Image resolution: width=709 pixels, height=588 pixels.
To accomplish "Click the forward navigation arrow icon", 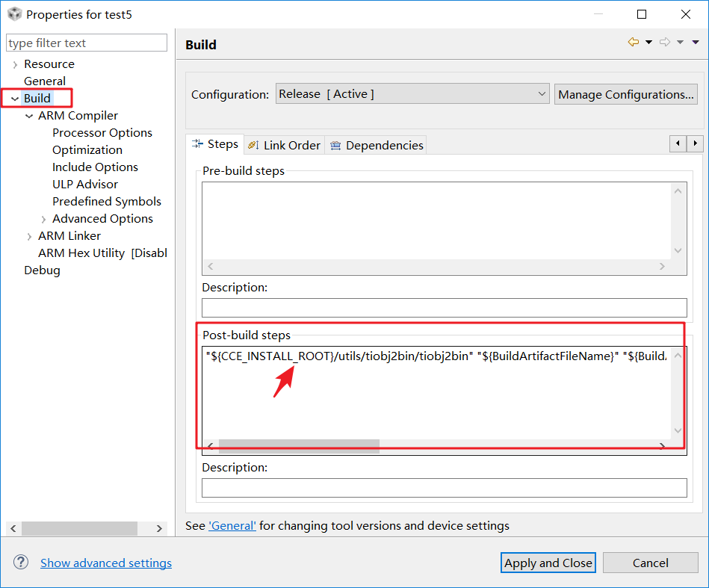I will click(666, 43).
